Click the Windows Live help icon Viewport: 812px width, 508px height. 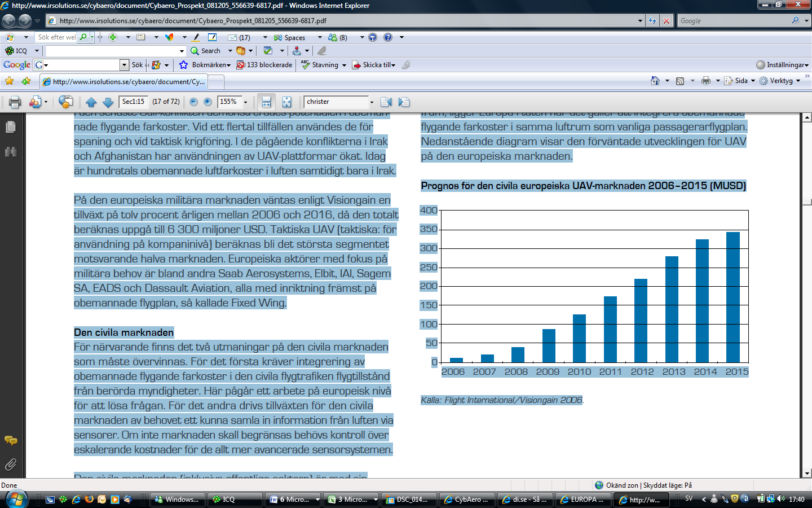pyautogui.click(x=388, y=37)
